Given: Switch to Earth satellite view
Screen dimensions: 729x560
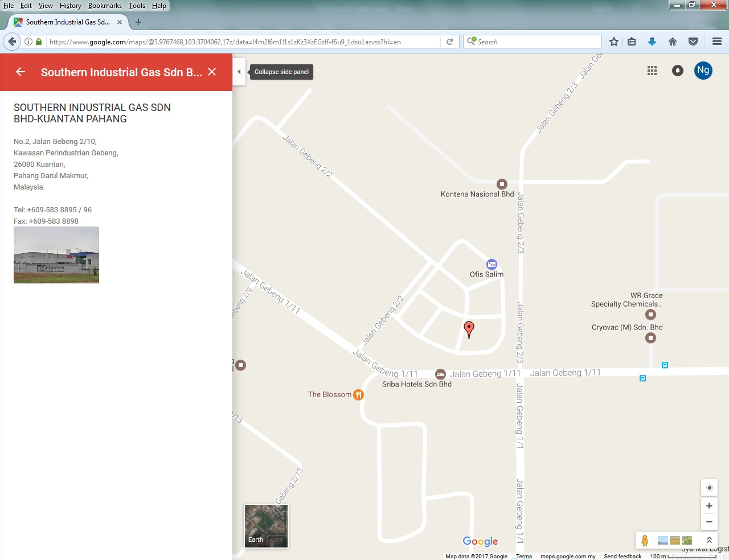Looking at the screenshot, I should [266, 526].
